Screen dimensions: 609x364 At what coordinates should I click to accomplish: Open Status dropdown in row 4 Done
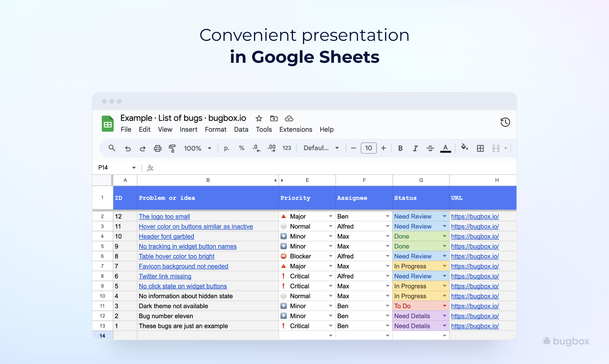pyautogui.click(x=444, y=237)
